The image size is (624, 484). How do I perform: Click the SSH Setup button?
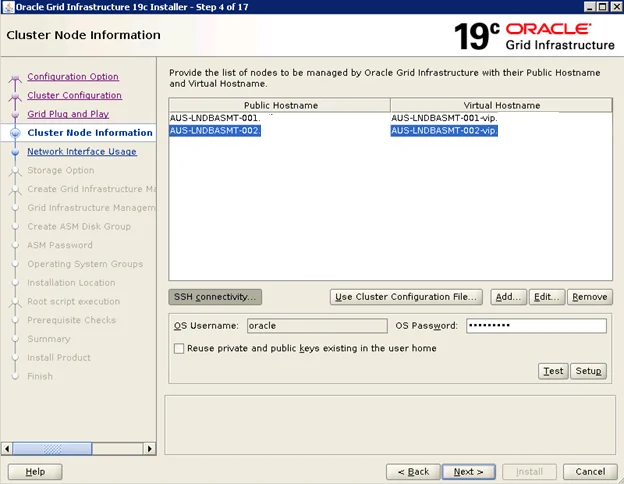[588, 371]
